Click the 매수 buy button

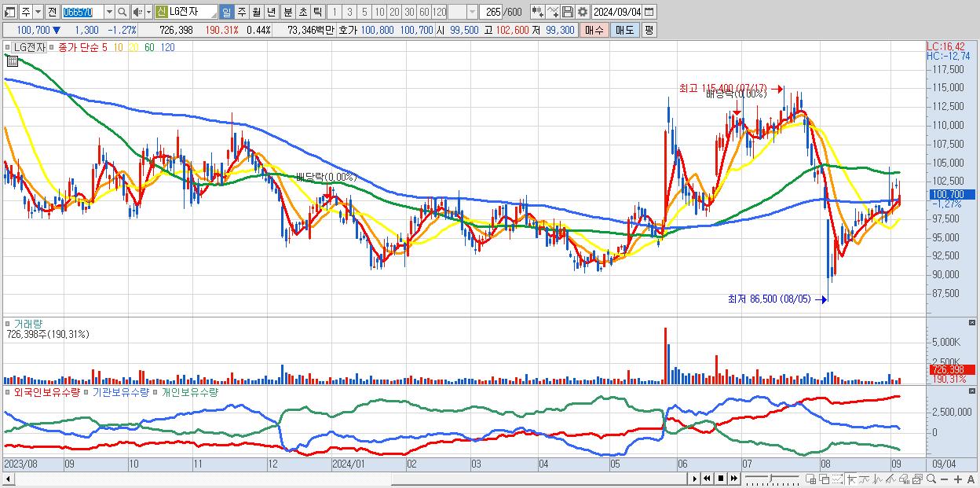[594, 30]
